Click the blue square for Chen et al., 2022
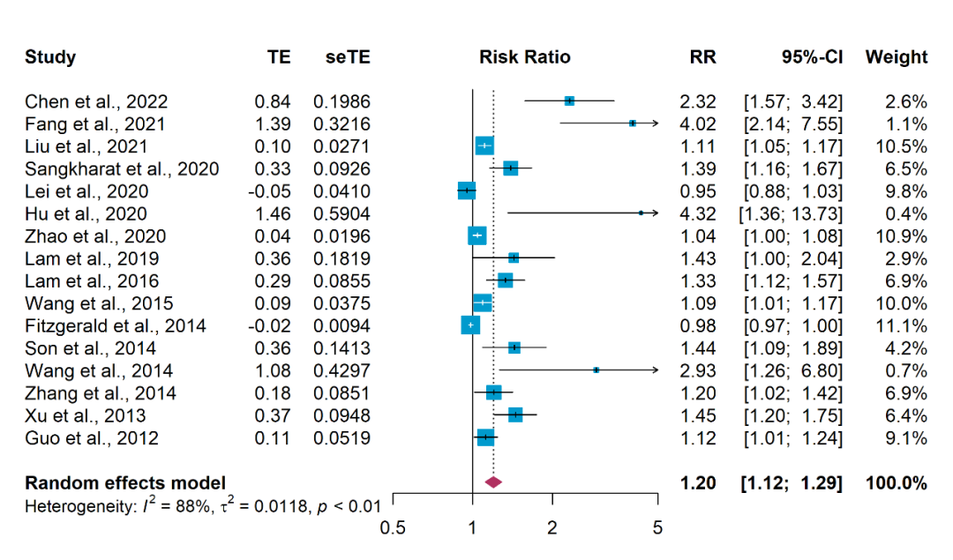Screen dimensions: 953x560 [x=569, y=101]
